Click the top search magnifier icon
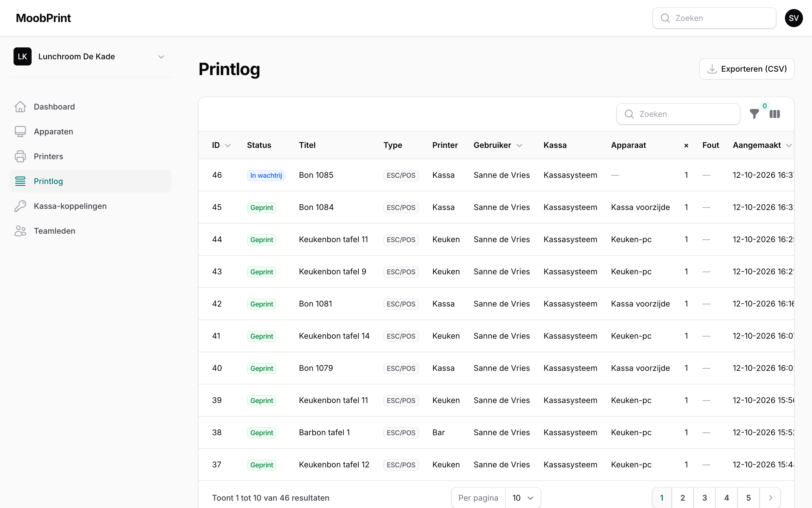 coord(665,18)
